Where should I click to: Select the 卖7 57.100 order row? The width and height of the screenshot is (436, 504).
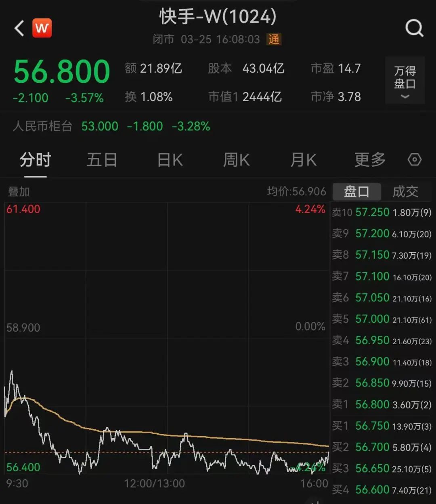coord(382,276)
